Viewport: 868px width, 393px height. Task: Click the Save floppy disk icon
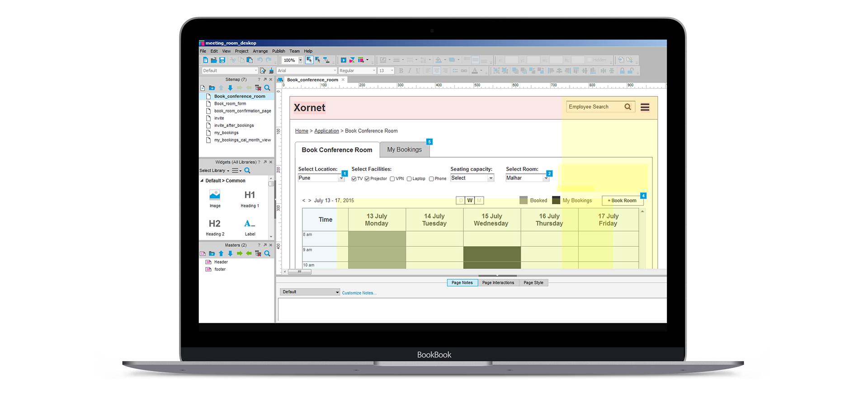[x=222, y=60]
